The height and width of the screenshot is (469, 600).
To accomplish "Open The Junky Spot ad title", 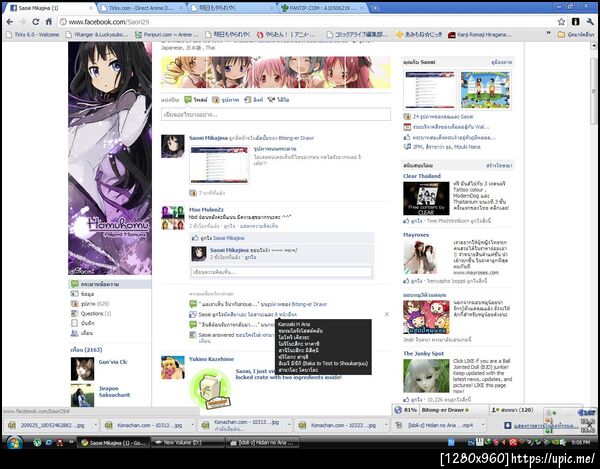I will [424, 353].
